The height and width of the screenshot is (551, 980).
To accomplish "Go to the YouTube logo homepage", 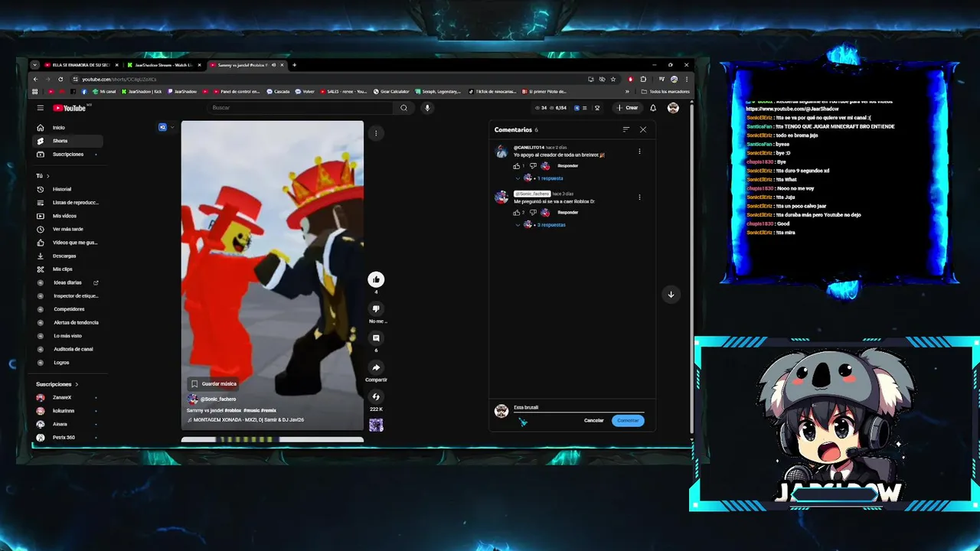I will point(70,108).
